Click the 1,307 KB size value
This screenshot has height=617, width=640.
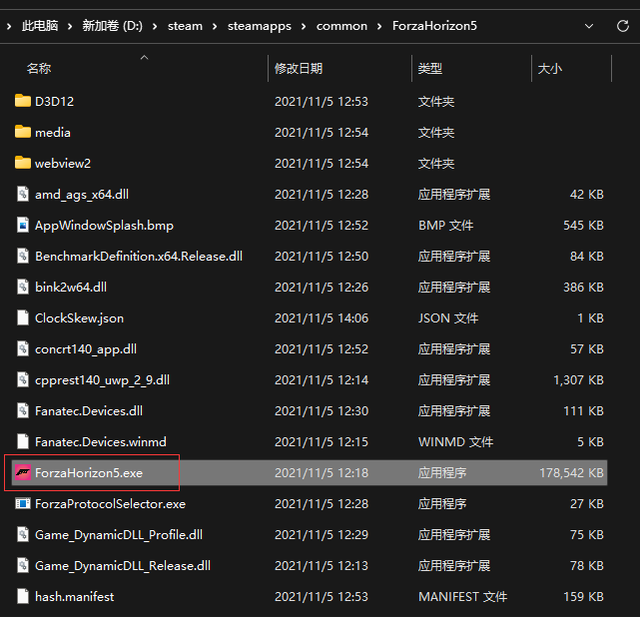[x=578, y=380]
